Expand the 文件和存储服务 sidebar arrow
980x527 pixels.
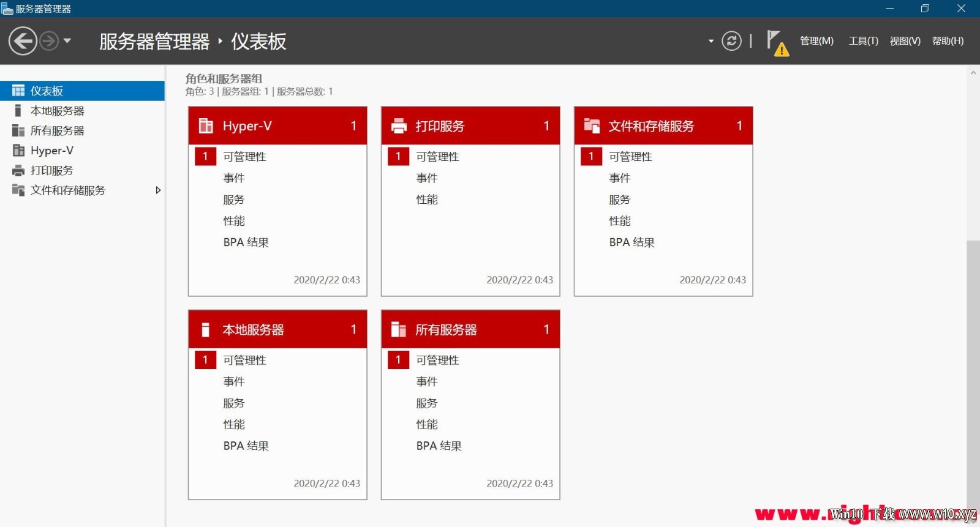coord(158,190)
